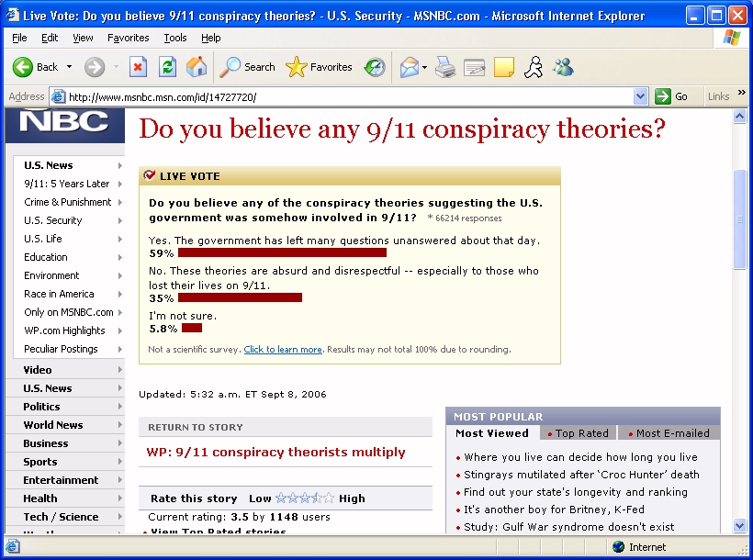Open "WP: 9/11 conspiracy theorists multiply" link

(275, 452)
